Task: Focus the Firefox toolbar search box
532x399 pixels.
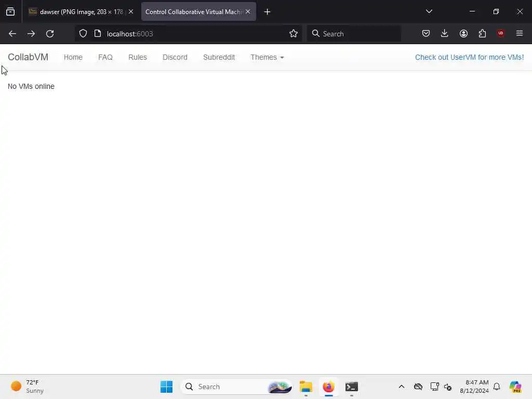Action: [354, 34]
